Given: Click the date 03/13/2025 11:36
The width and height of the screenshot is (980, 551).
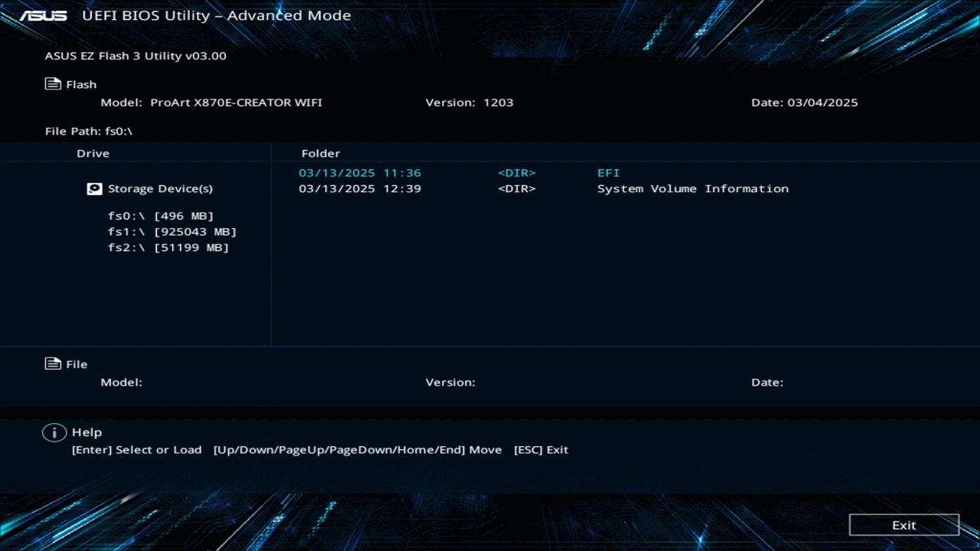Looking at the screenshot, I should click(360, 173).
